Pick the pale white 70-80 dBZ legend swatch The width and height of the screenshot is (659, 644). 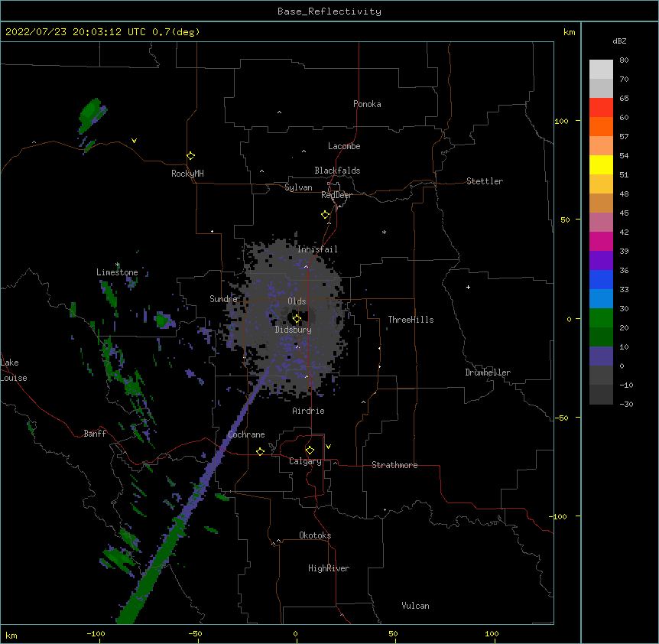(x=601, y=70)
